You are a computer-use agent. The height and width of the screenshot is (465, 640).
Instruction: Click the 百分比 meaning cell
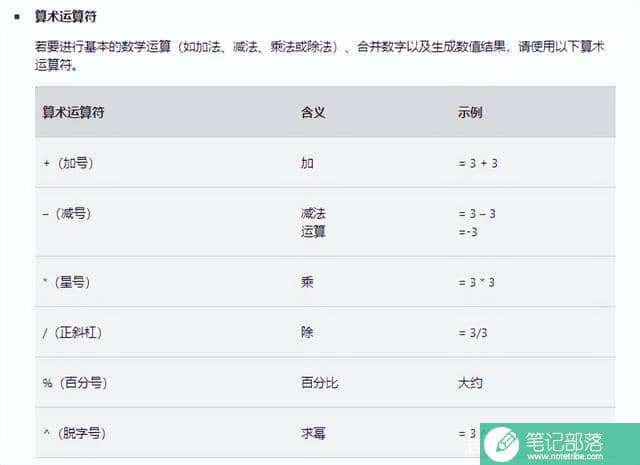(x=320, y=383)
